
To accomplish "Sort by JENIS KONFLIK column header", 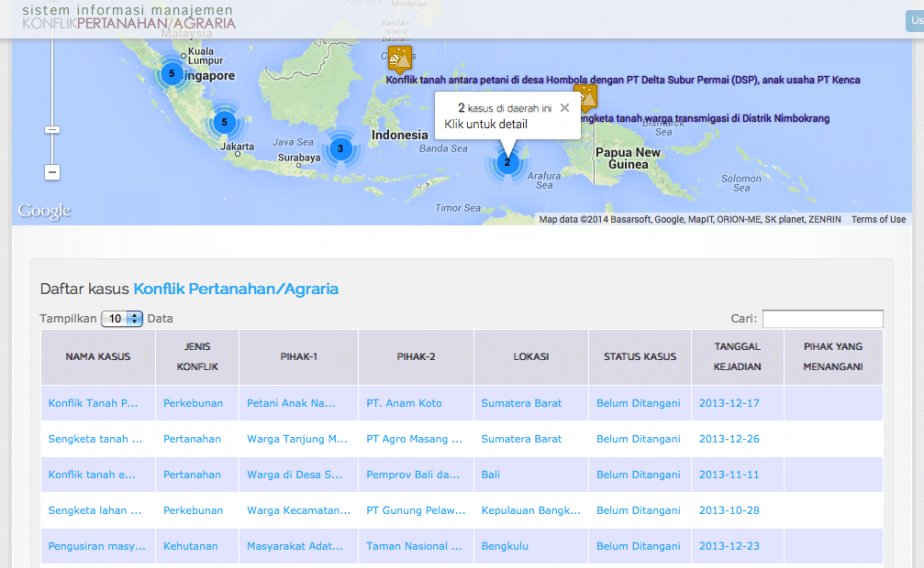I will pos(197,356).
